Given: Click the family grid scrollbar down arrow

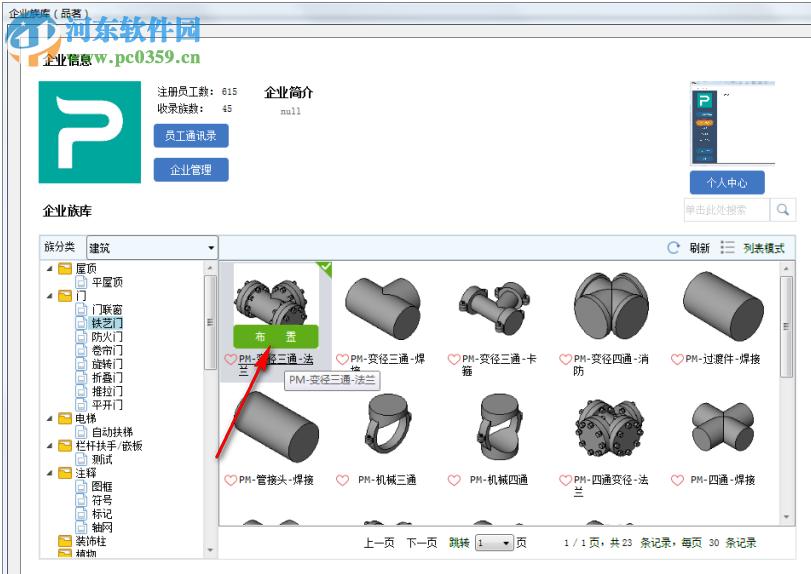Looking at the screenshot, I should click(786, 517).
